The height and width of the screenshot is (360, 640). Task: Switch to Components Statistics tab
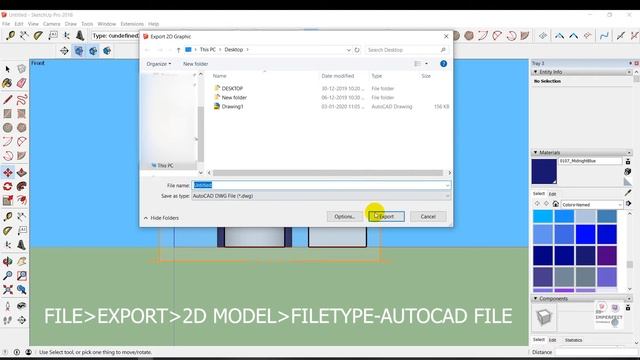pos(573,340)
